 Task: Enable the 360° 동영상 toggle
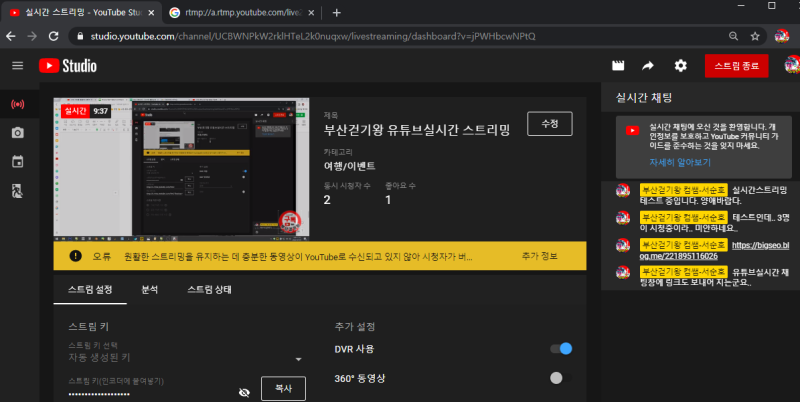[x=561, y=378]
